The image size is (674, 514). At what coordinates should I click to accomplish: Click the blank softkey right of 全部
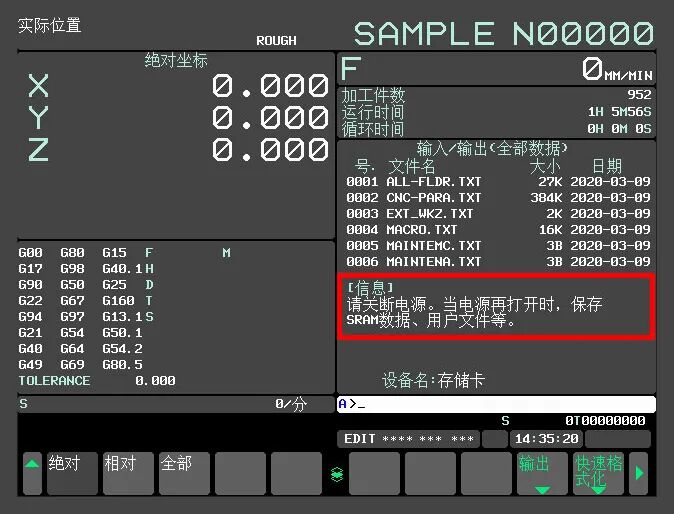[x=240, y=473]
